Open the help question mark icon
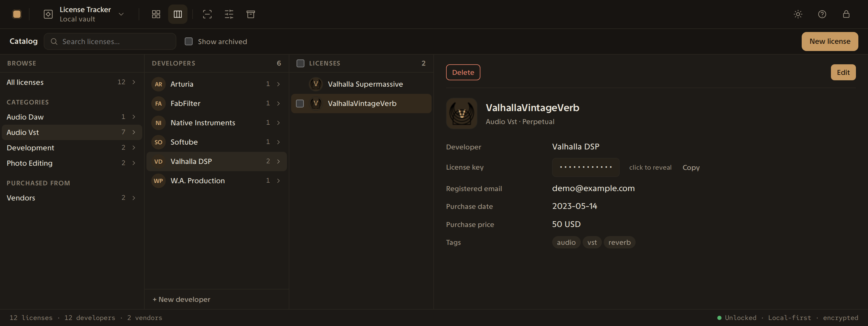The height and width of the screenshot is (326, 868). [x=822, y=14]
